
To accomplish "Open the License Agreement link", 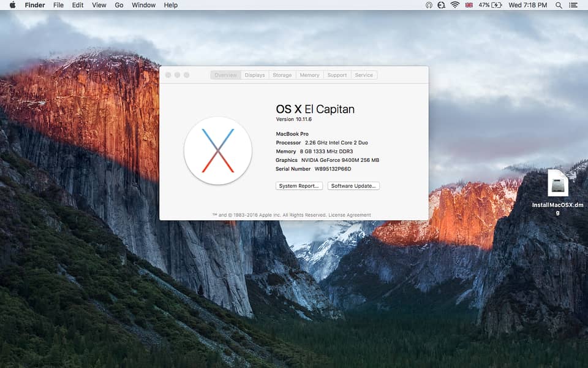I will pos(349,215).
